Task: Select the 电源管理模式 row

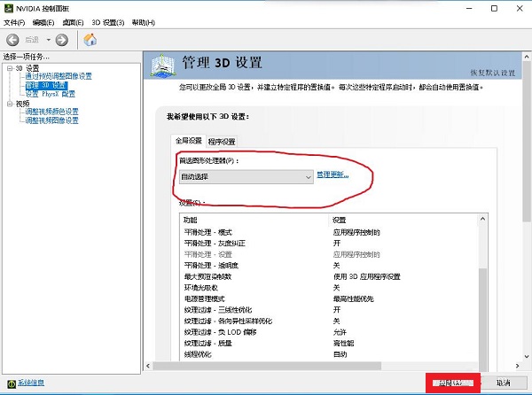Action: pyautogui.click(x=330, y=298)
